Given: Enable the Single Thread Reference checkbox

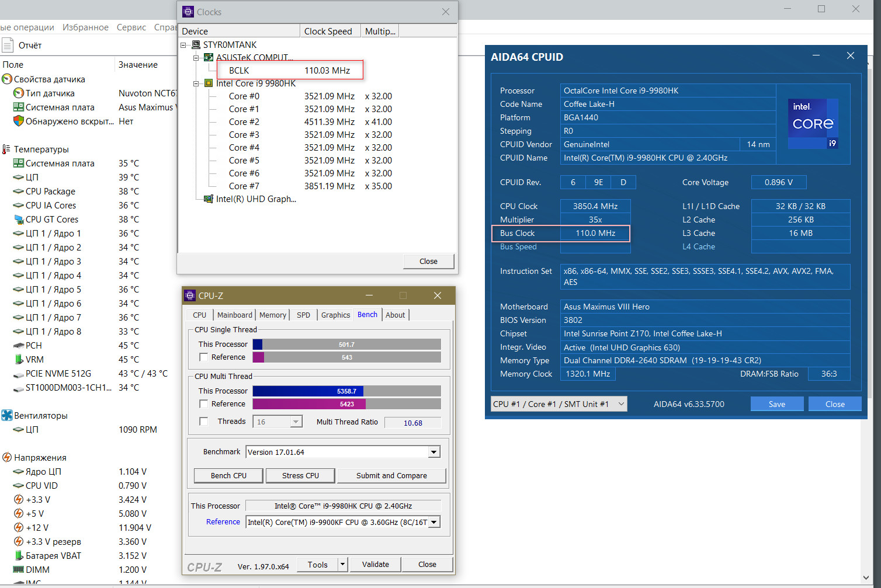Looking at the screenshot, I should point(204,357).
